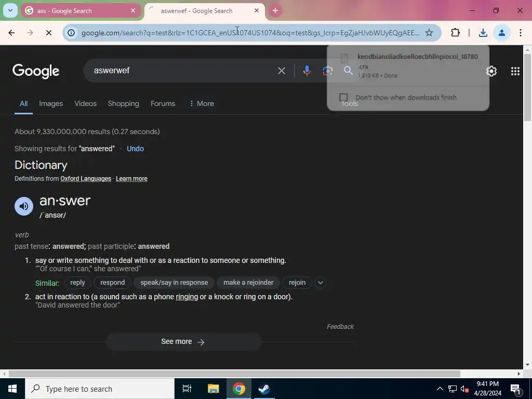Expand the dictionary with 'See more'
The height and width of the screenshot is (399, 532).
pyautogui.click(x=183, y=342)
